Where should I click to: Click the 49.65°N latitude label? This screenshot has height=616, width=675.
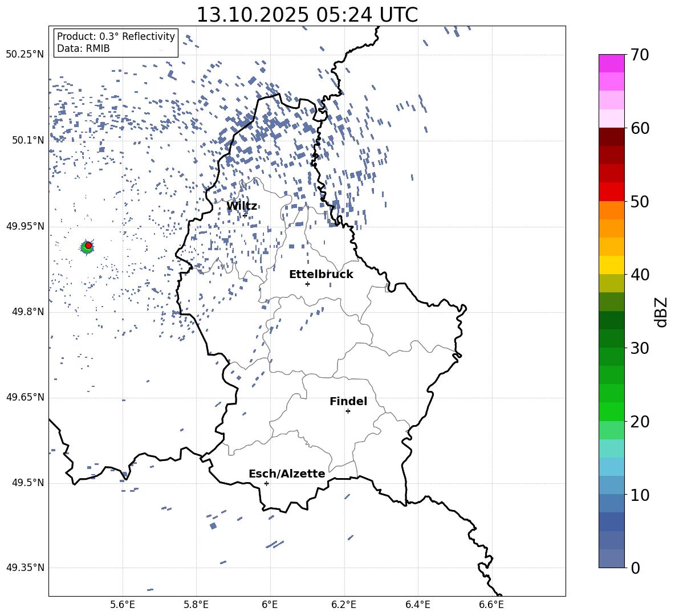[25, 397]
